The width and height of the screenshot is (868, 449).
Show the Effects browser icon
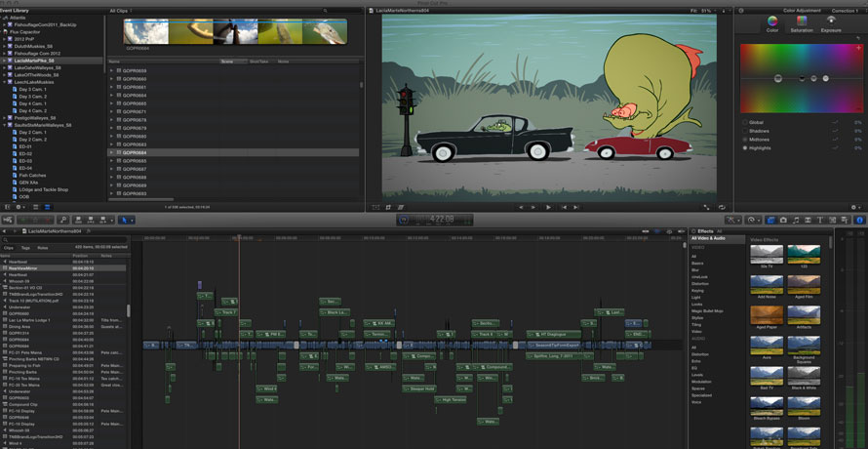(x=770, y=220)
